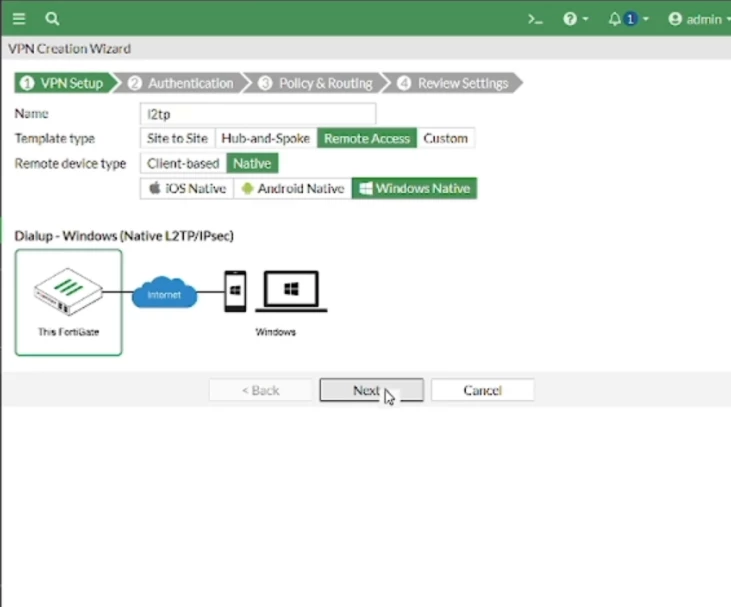Click the This FortiGate device diagram

(x=69, y=303)
